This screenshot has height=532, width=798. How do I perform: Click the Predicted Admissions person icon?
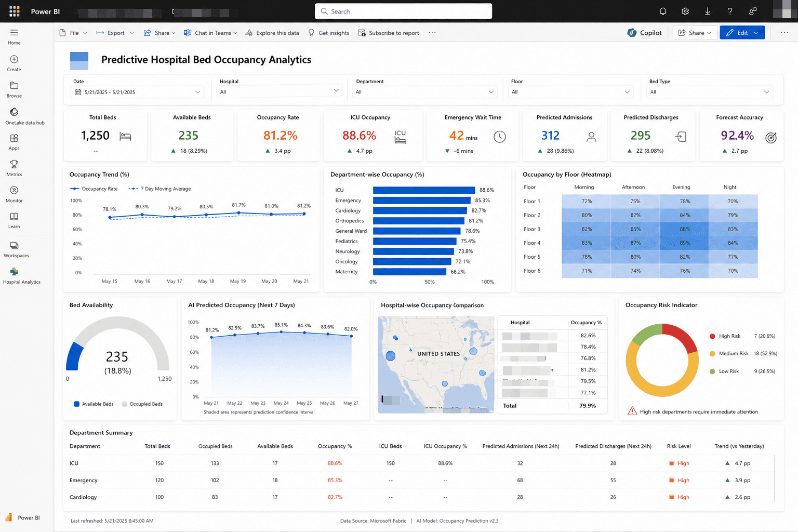[x=591, y=137]
